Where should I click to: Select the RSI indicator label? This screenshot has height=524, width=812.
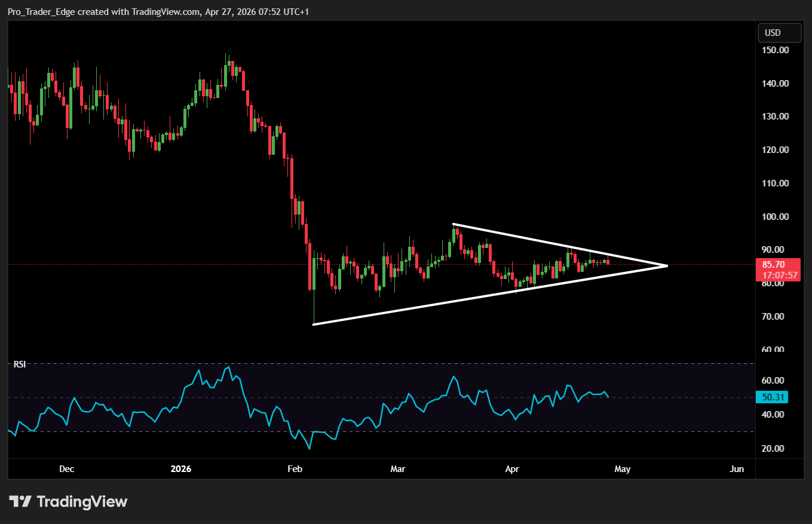(x=20, y=364)
